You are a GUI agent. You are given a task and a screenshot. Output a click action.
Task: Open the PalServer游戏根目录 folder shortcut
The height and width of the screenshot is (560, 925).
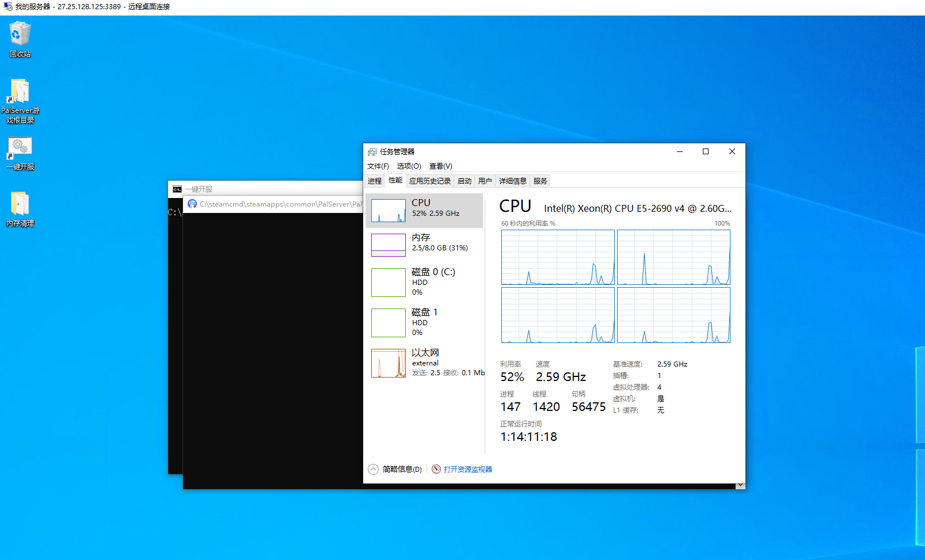pyautogui.click(x=20, y=101)
